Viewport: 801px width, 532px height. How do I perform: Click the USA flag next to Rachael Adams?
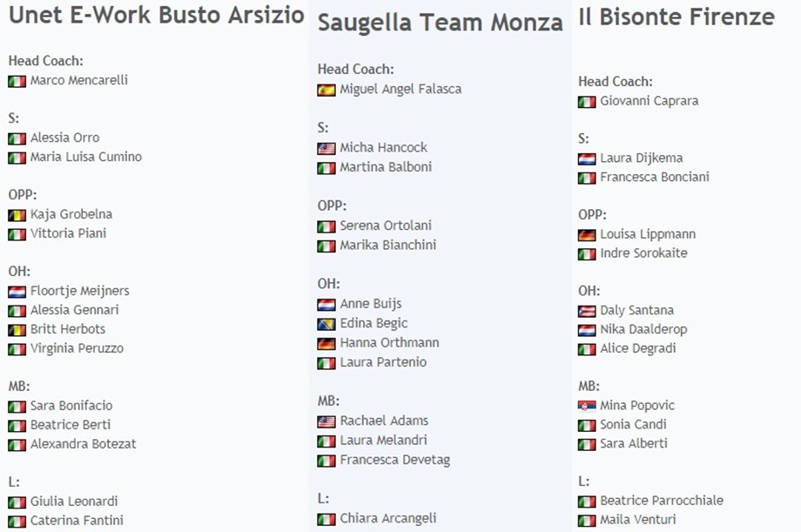pyautogui.click(x=326, y=421)
